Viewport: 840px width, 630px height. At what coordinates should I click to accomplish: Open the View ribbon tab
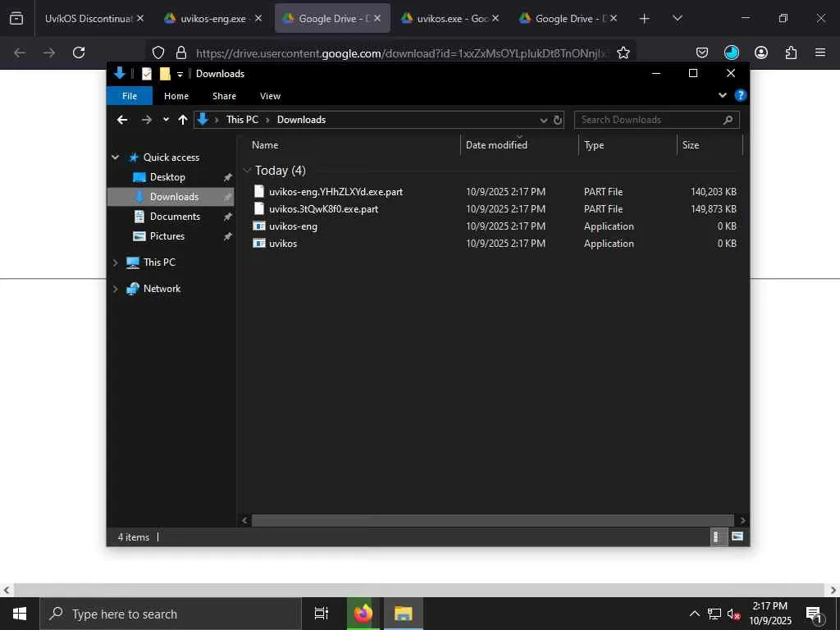click(x=270, y=96)
